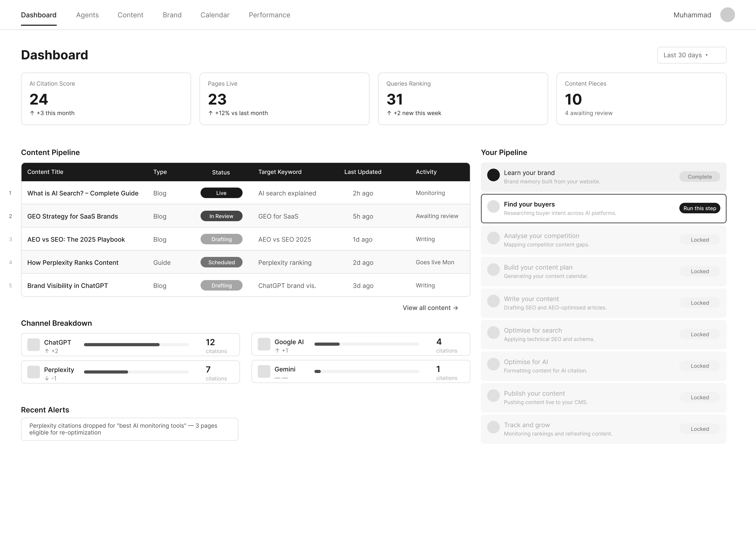
Task: Click the Perplexity channel icon
Action: [33, 372]
